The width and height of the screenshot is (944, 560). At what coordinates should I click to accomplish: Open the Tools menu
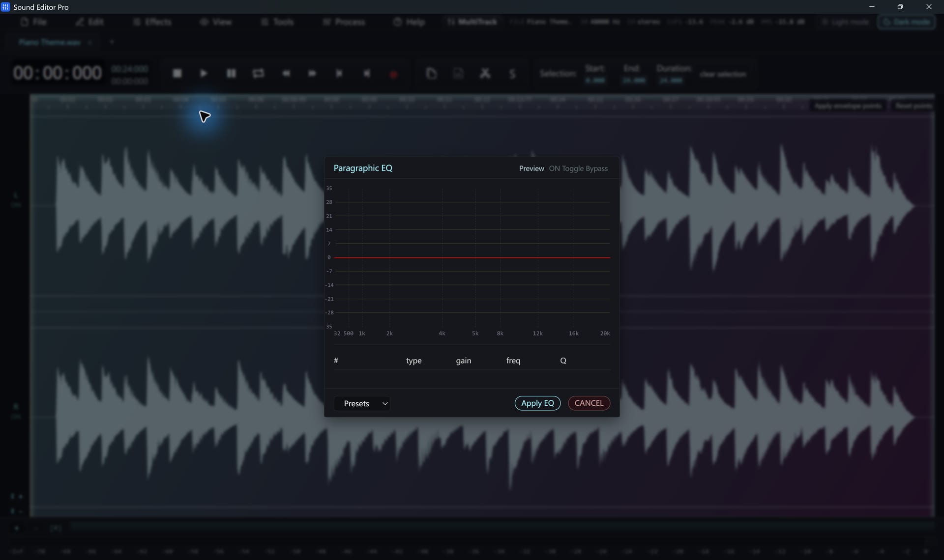pos(278,22)
